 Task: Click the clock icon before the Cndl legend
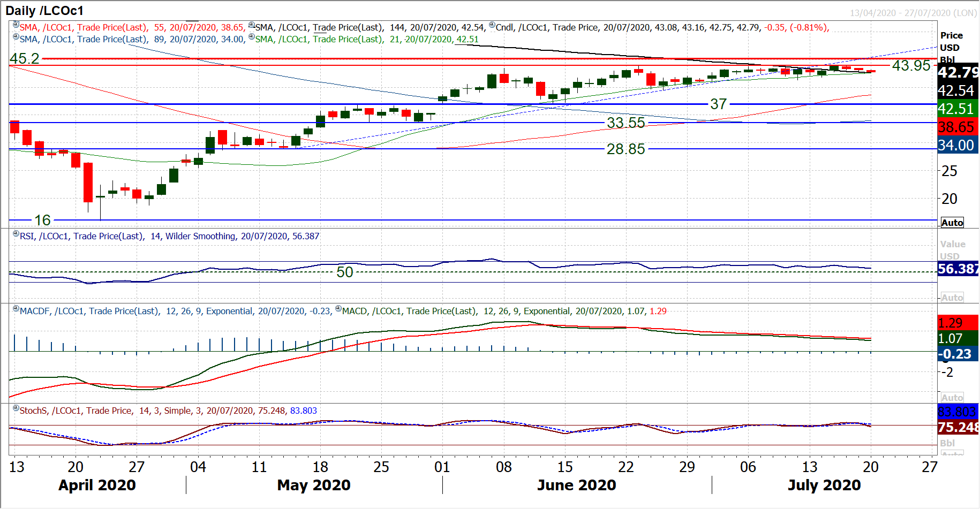(x=492, y=25)
